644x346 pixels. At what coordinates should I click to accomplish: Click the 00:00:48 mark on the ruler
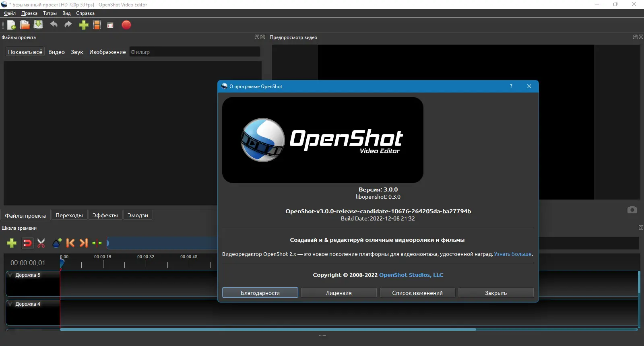point(189,257)
